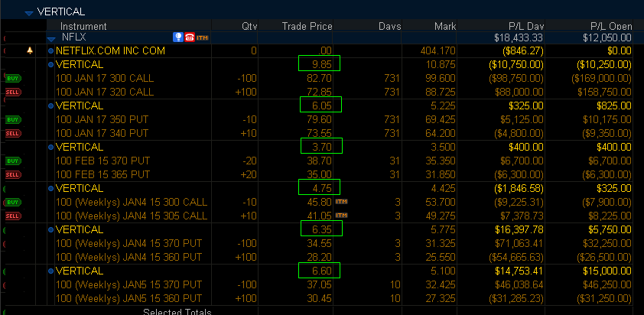Toggle blue dot beside NETFLIX.COM INC COM
Viewport: 644px width, 315px height.
pos(51,51)
